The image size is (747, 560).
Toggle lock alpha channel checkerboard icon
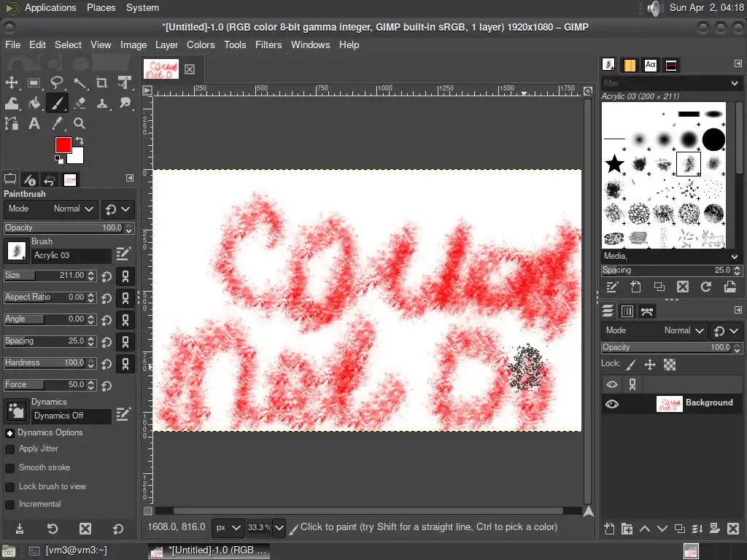coord(670,365)
